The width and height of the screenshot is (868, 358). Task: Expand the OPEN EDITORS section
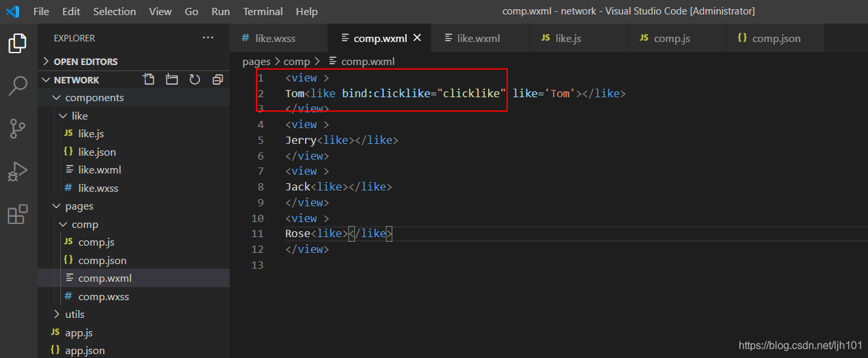133,61
